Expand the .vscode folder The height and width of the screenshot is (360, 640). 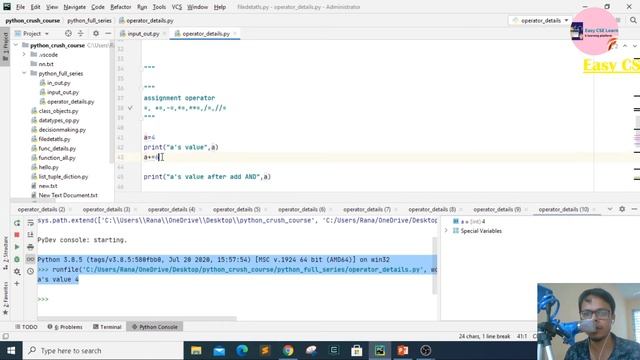coord(24,54)
